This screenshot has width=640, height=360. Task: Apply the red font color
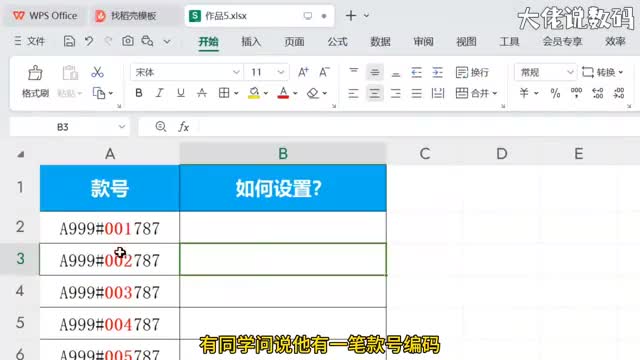(x=283, y=93)
